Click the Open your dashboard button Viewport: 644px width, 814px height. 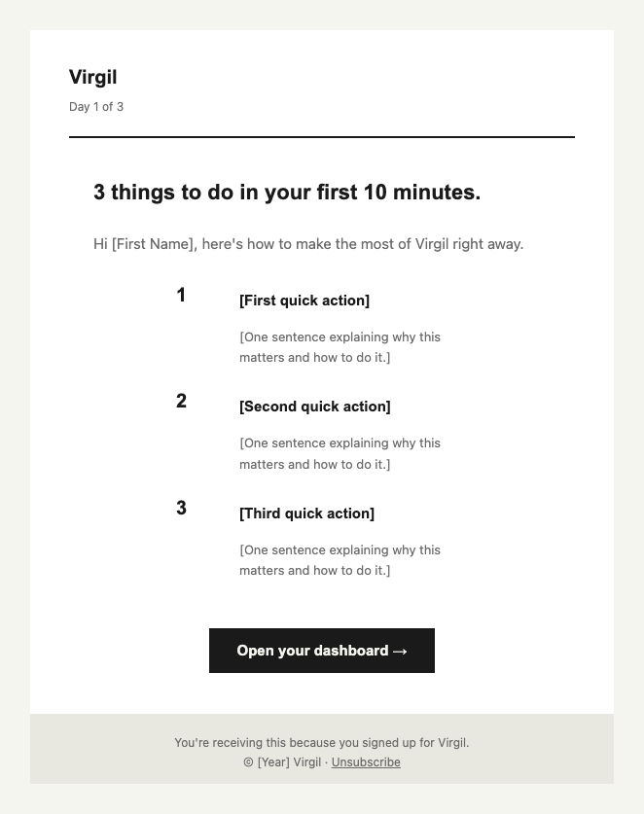[x=321, y=651]
